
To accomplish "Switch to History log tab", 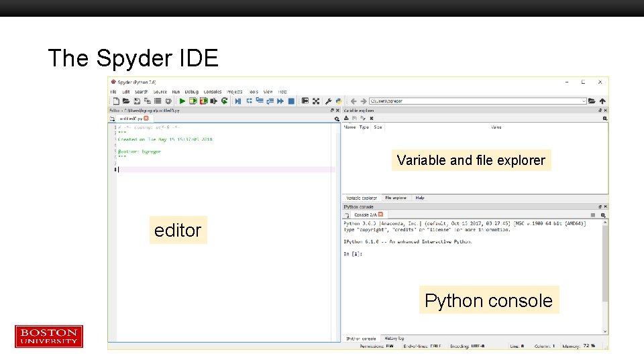I will tap(394, 339).
